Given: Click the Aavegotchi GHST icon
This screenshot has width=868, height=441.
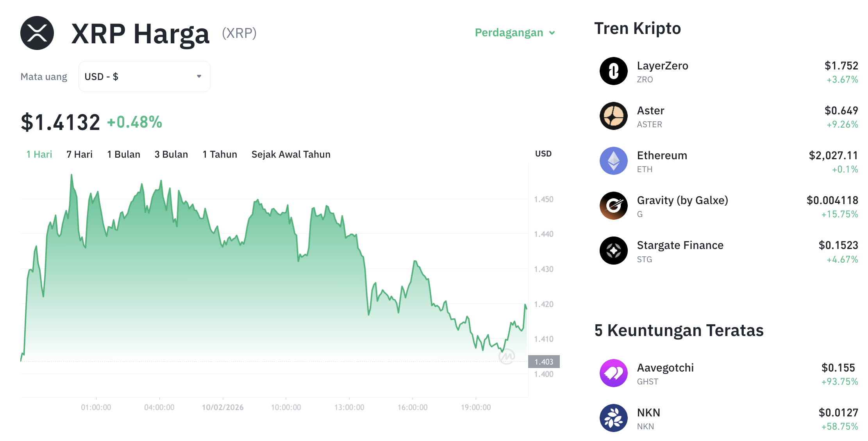Looking at the screenshot, I should coord(614,373).
